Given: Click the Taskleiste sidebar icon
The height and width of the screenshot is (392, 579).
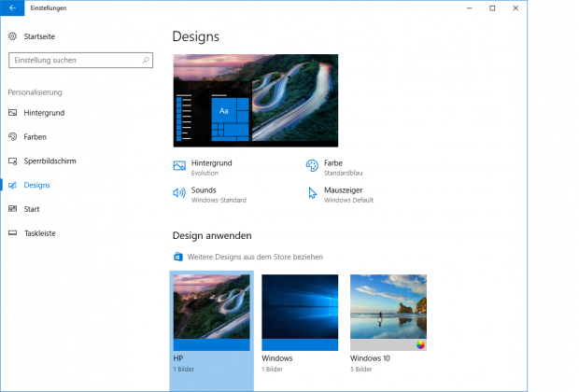Looking at the screenshot, I should [x=12, y=233].
